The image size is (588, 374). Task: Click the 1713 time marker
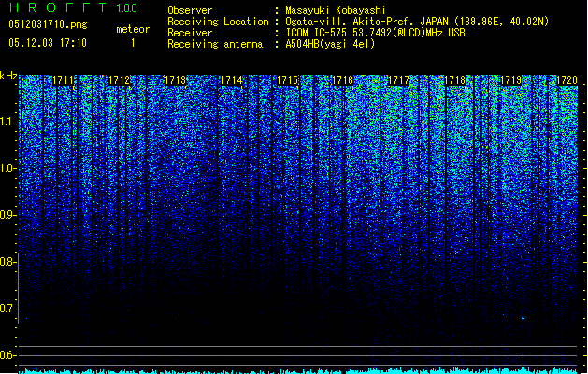pyautogui.click(x=175, y=80)
